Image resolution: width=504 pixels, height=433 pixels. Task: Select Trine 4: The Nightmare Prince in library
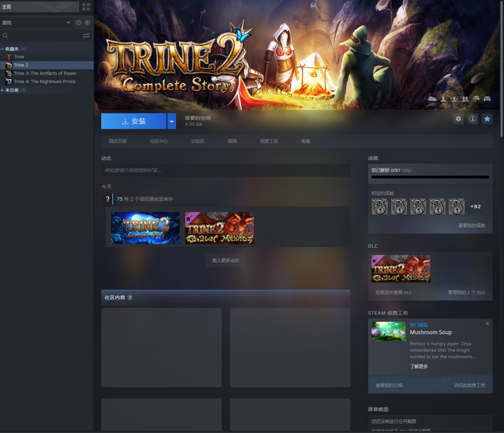(44, 82)
